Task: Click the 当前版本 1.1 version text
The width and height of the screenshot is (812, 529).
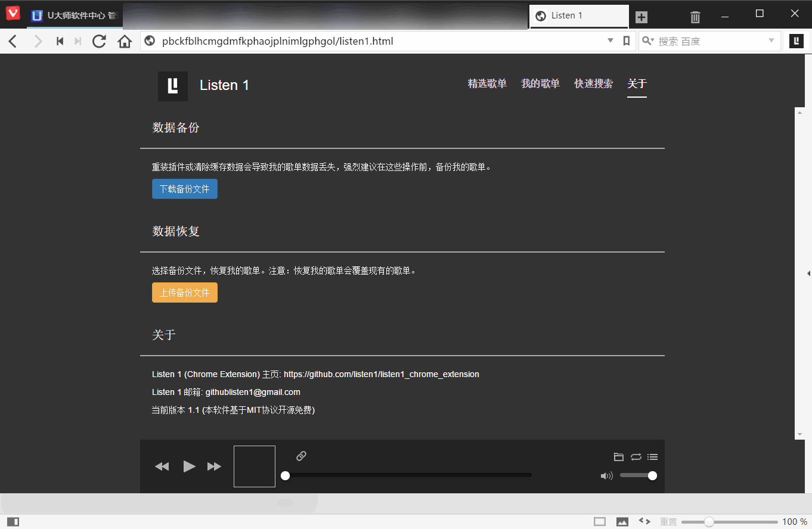Action: 233,410
